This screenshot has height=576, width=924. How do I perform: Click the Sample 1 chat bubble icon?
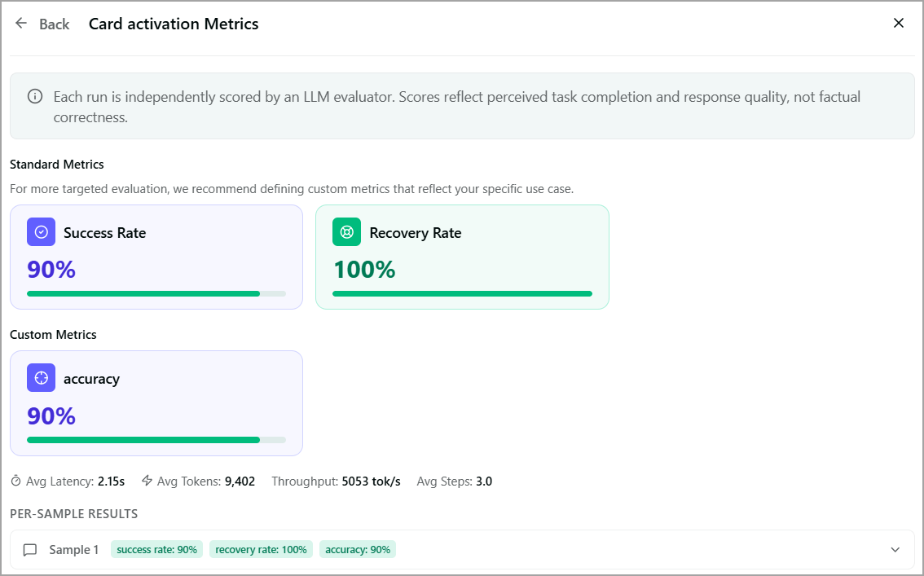point(30,549)
